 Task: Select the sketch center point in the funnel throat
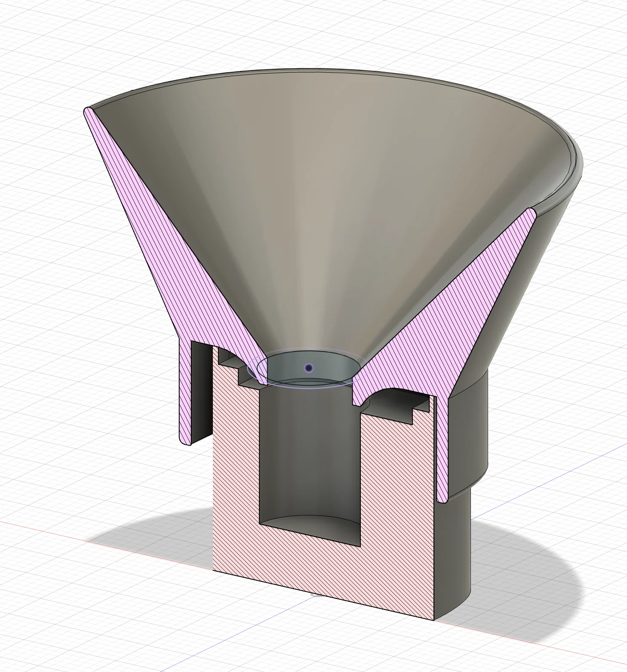pos(309,367)
